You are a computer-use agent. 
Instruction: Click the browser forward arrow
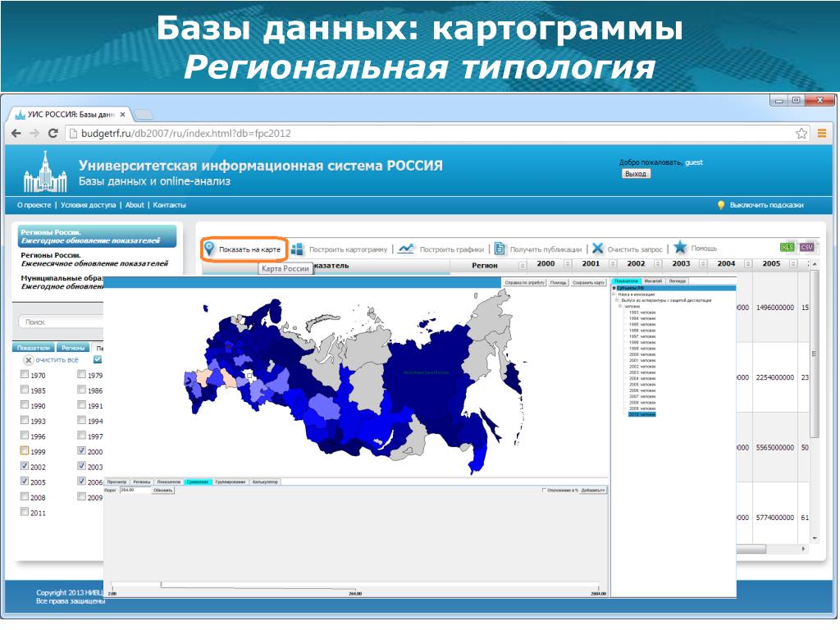[34, 134]
